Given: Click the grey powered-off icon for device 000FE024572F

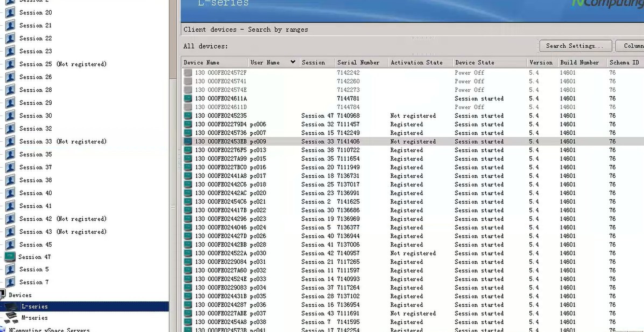Looking at the screenshot, I should (x=188, y=73).
